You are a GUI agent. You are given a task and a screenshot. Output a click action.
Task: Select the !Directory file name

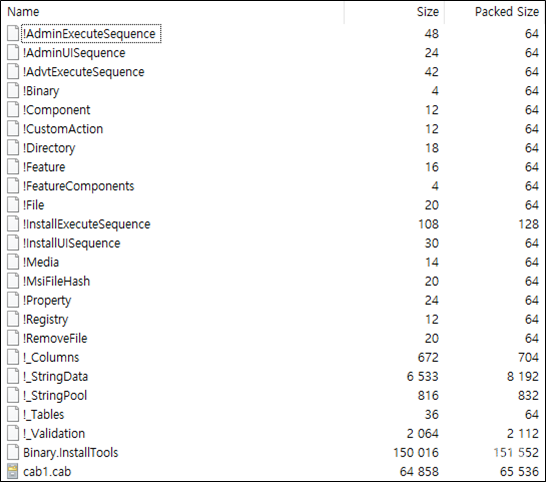[49, 148]
